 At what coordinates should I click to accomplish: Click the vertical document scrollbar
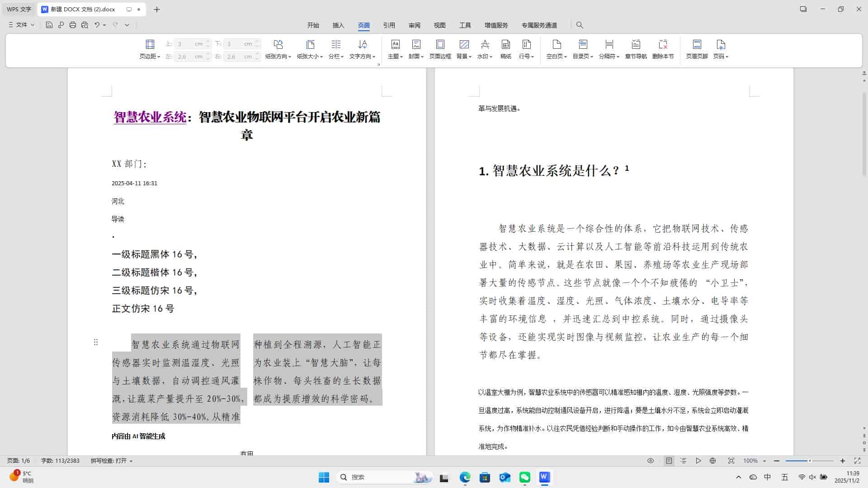864,133
